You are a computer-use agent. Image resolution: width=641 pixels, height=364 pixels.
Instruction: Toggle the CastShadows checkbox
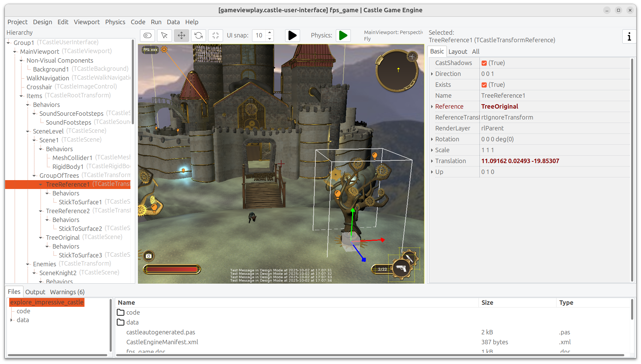(x=484, y=63)
